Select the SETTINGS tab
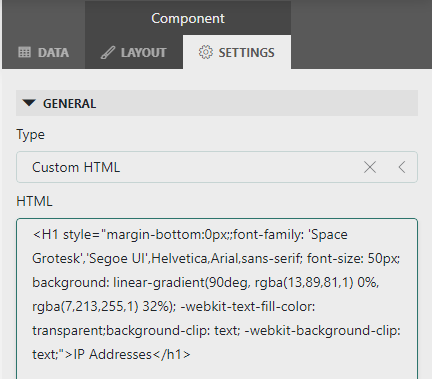Image resolution: width=432 pixels, height=379 pixels. [x=237, y=52]
